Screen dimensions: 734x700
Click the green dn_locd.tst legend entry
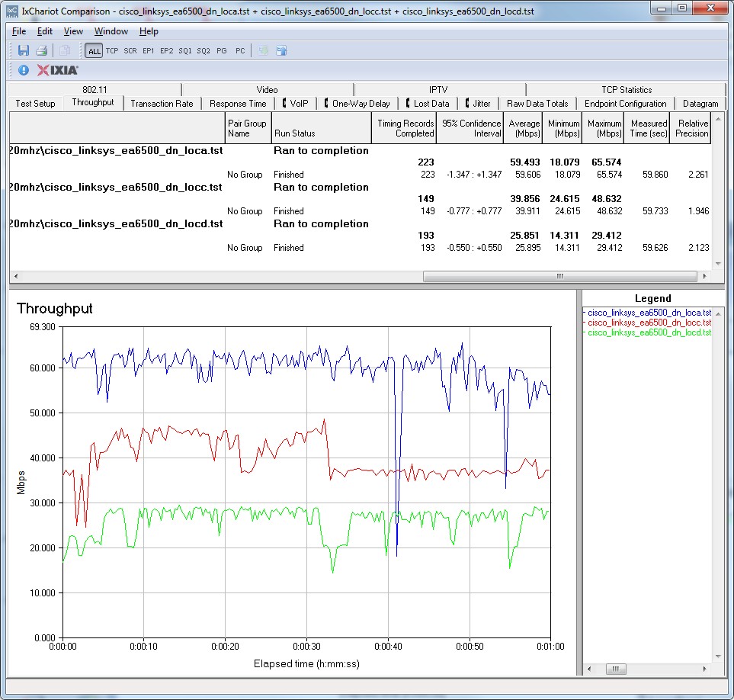pyautogui.click(x=649, y=332)
